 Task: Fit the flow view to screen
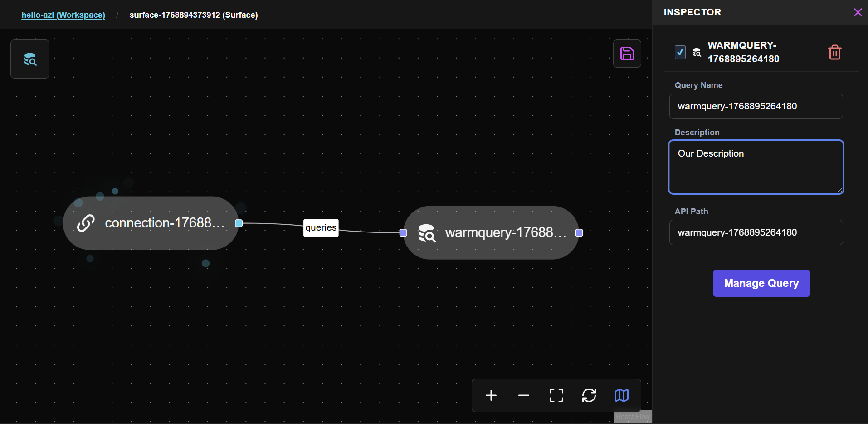tap(556, 395)
